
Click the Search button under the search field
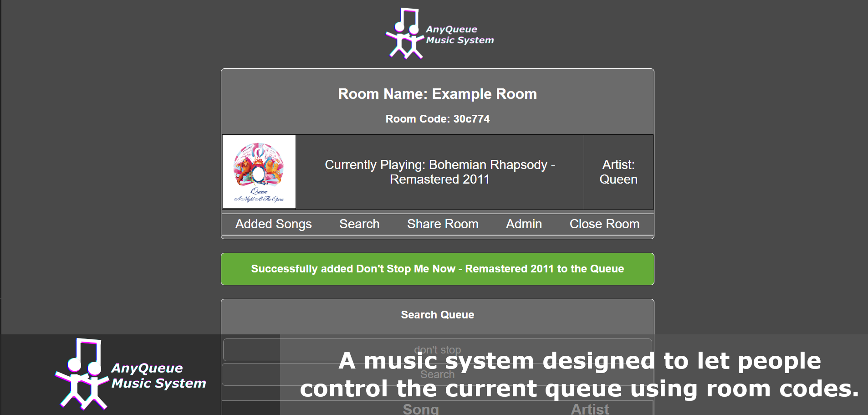coord(437,374)
